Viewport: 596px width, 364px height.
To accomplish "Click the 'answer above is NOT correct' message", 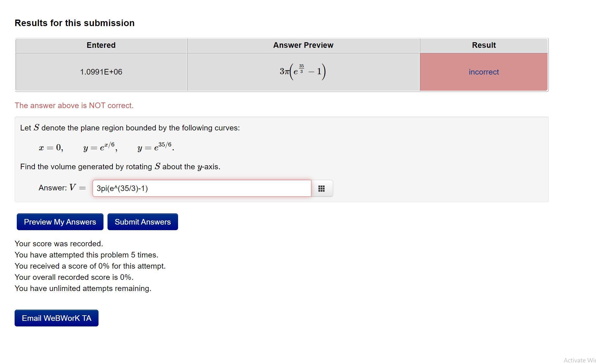I will coord(74,106).
